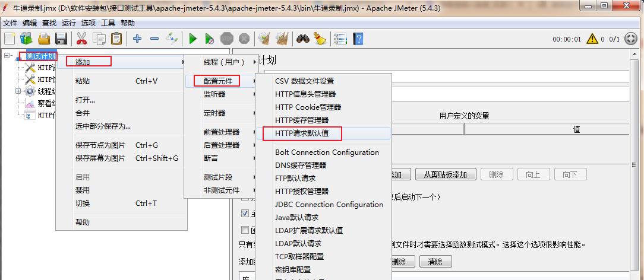Click the Open file folder icon
Screen dimensions: 644x280
(x=43, y=39)
